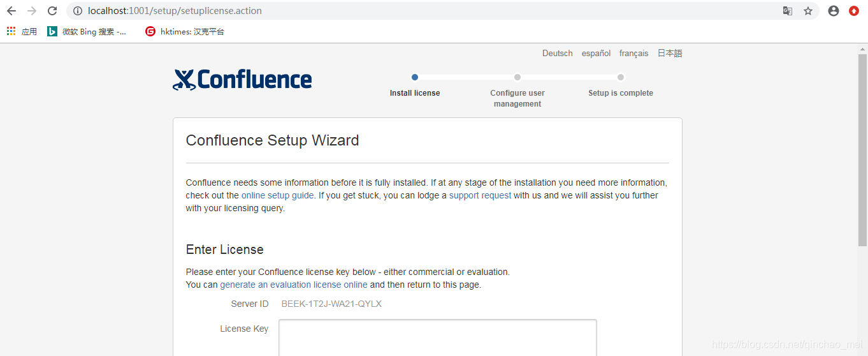The height and width of the screenshot is (356, 868).
Task: Open the hktimes bookmark
Action: coord(185,31)
